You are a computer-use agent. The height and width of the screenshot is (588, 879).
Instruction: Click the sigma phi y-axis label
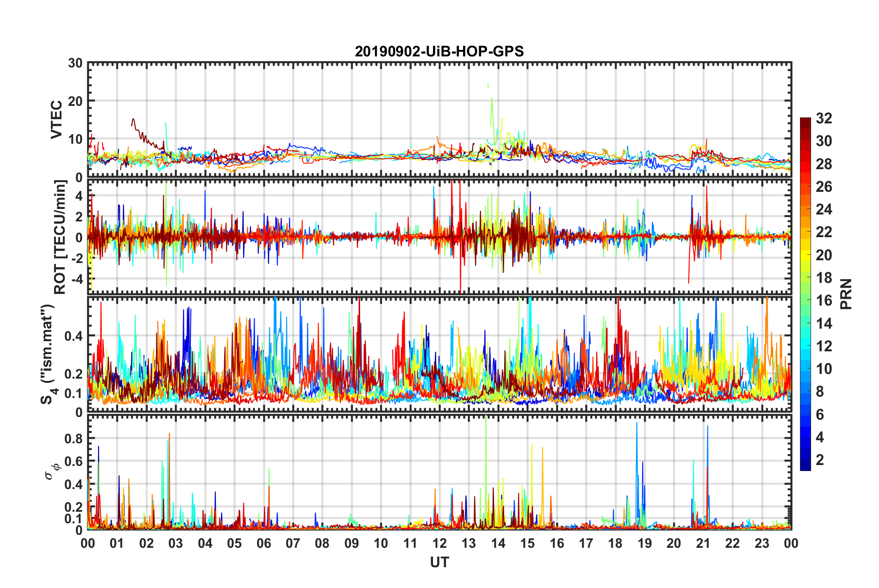tap(52, 471)
